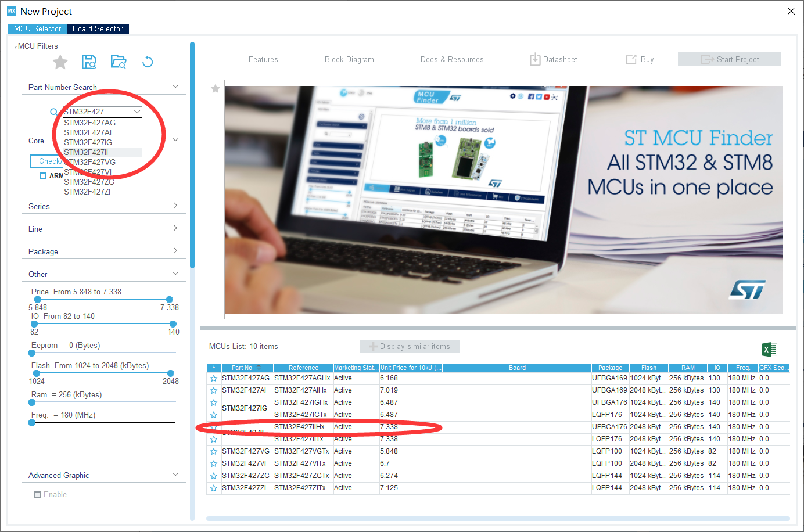Click into the part number search field
The image size is (804, 532).
[x=98, y=112]
